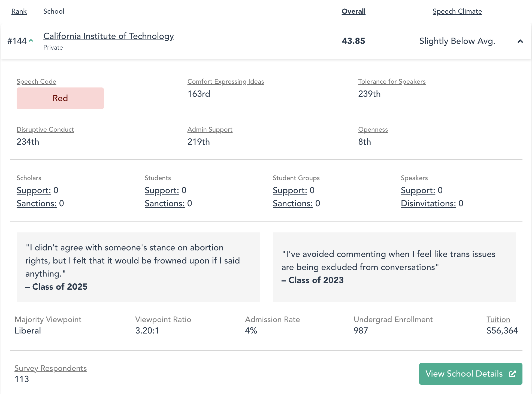Click the 113 survey respondents value

click(x=22, y=379)
